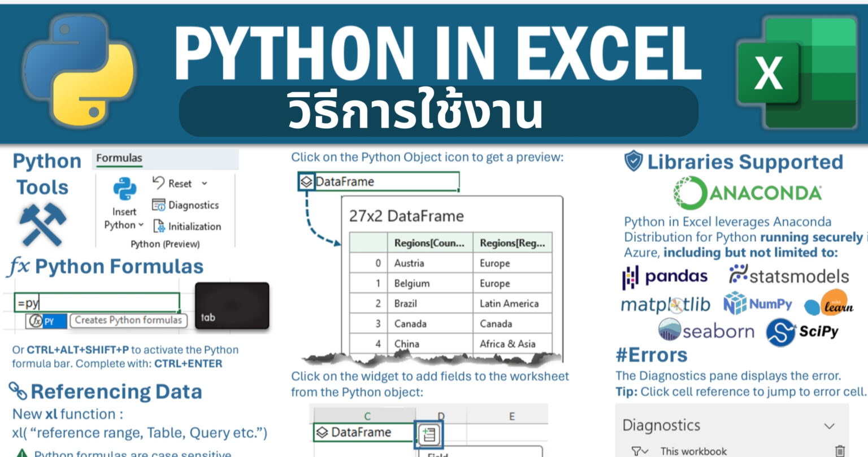Select the PY function autocomplete suggestion
This screenshot has height=457, width=868.
(x=47, y=321)
